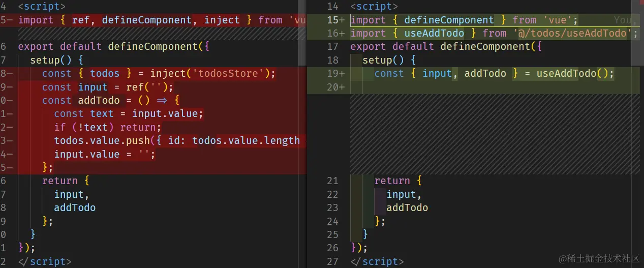Viewport: 644px width, 268px height.
Task: Click 'input,' on line 22
Action: pyautogui.click(x=405, y=194)
